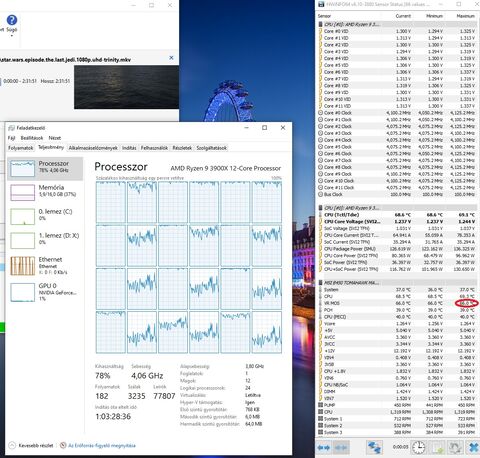Viewport: 480px width, 458px height.
Task: Select the System 1 fan row
Action: pos(396,419)
